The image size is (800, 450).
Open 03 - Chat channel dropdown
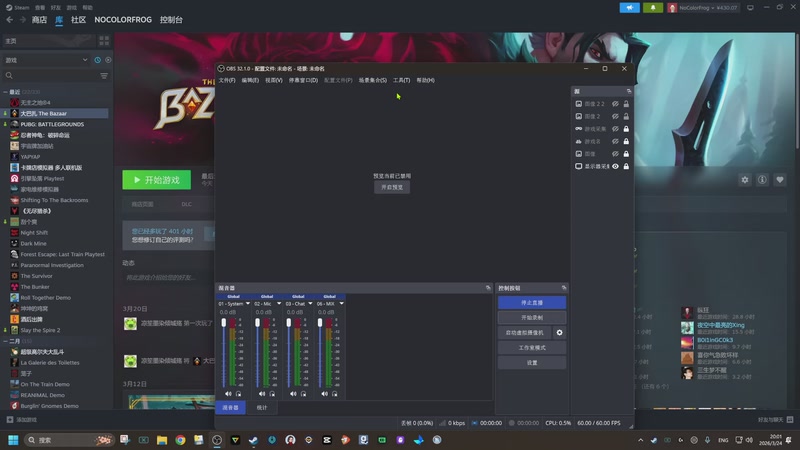(x=310, y=304)
